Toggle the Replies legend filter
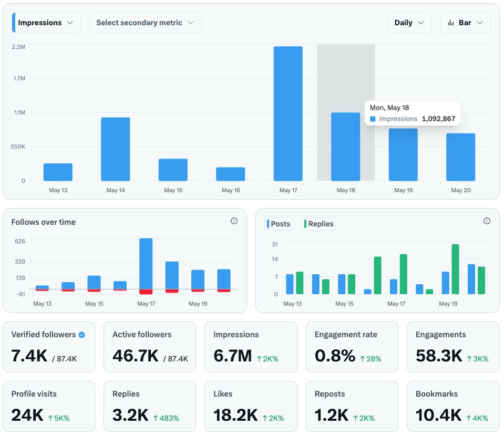The height and width of the screenshot is (436, 504). pos(319,224)
